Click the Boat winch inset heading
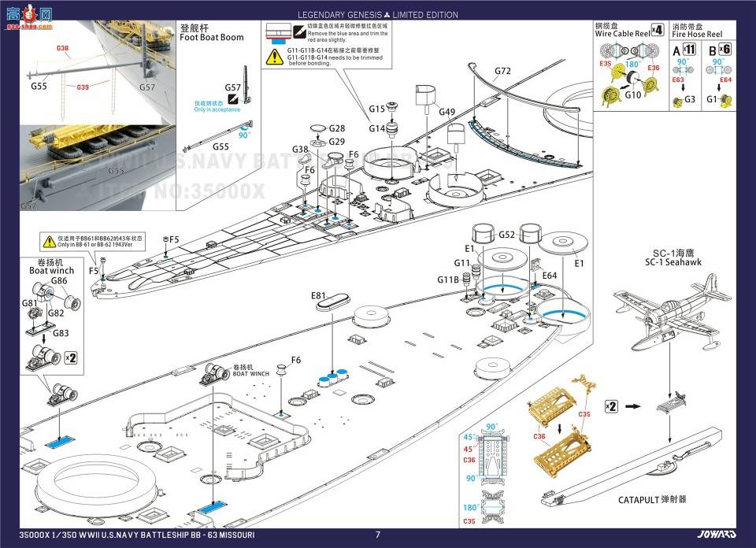Viewport: 756px width, 548px height. (x=51, y=266)
